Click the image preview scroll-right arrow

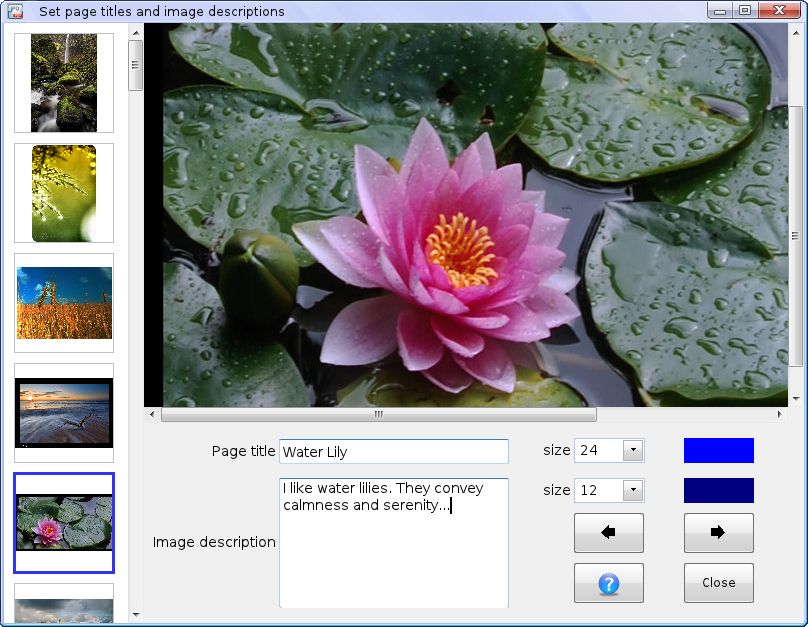(779, 414)
